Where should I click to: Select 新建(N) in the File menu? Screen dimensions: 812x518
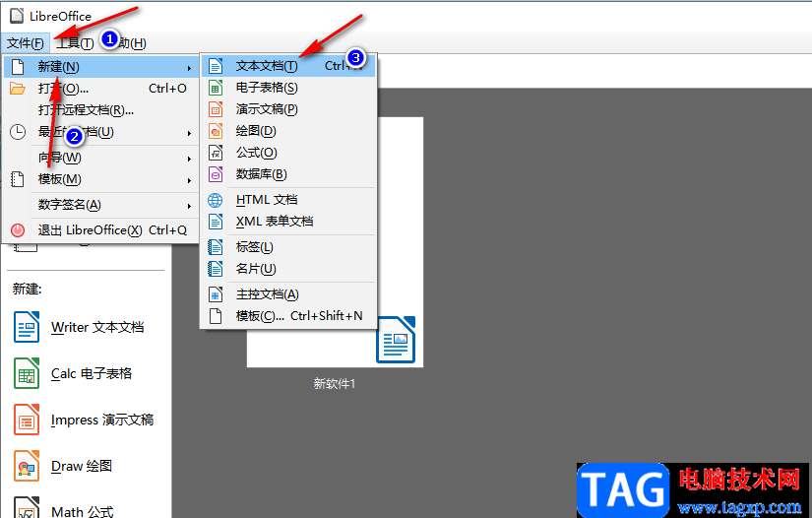tap(101, 67)
